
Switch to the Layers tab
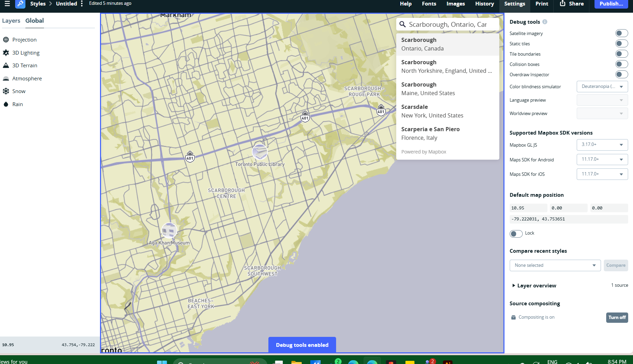coord(11,21)
